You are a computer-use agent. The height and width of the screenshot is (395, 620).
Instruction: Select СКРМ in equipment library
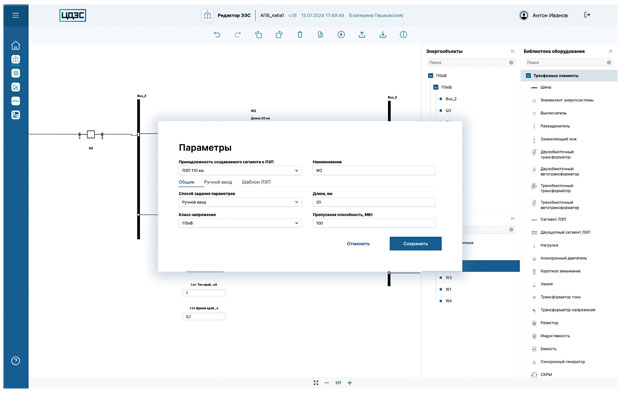(x=546, y=374)
